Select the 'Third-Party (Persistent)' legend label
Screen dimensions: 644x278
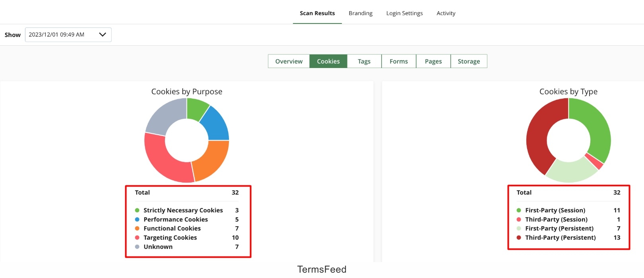tap(561, 238)
